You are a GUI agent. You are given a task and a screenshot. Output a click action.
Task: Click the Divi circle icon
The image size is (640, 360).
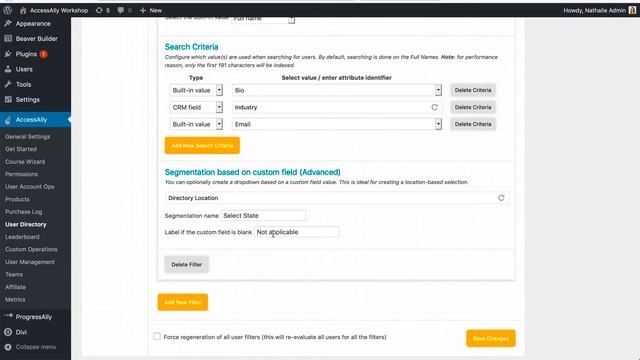pos(8,332)
